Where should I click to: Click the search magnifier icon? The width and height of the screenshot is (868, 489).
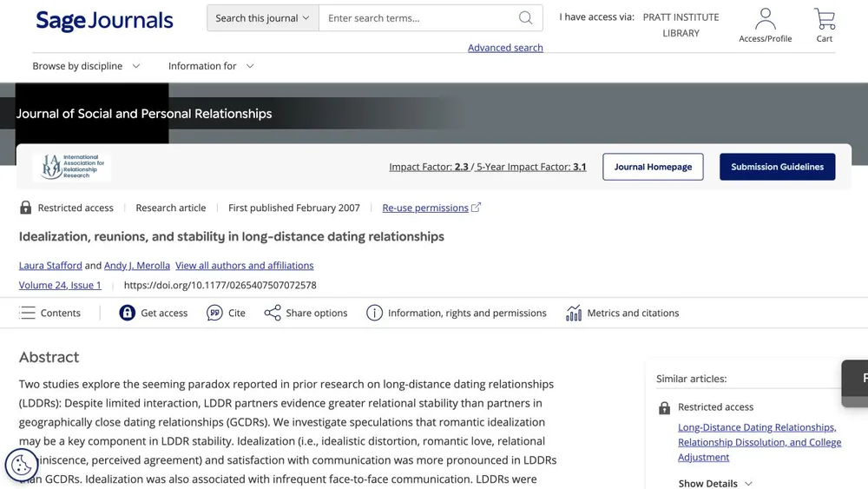click(x=525, y=17)
